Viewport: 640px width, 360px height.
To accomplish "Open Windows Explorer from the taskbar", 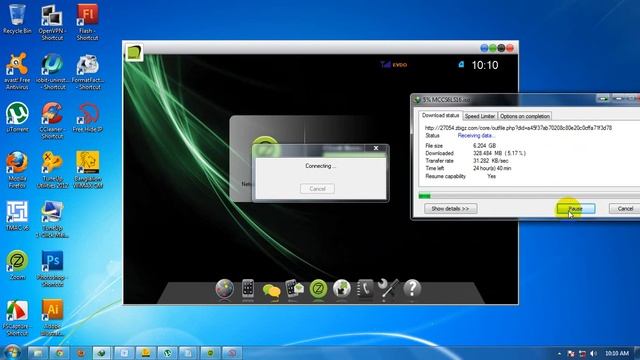I will pyautogui.click(x=38, y=353).
